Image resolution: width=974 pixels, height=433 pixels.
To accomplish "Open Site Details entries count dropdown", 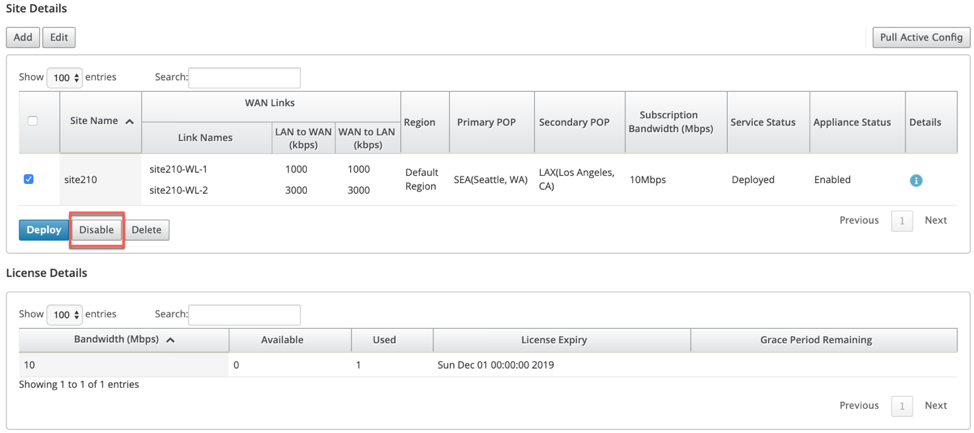I will coord(65,78).
